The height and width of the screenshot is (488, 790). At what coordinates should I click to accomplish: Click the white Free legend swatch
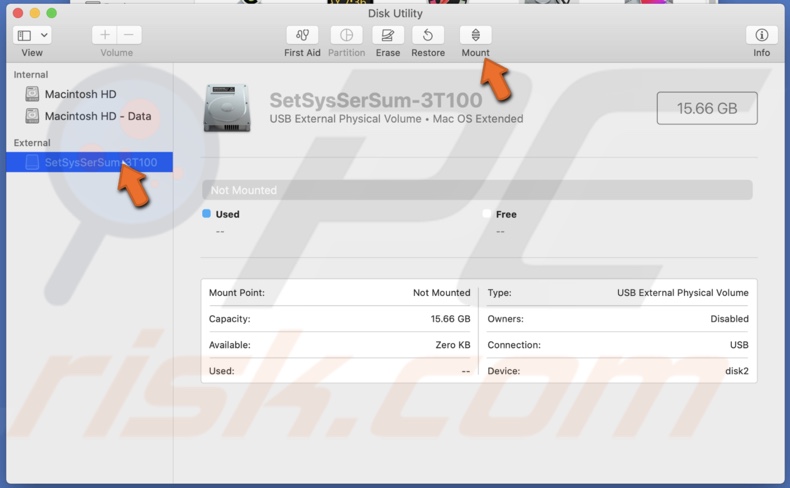click(487, 214)
